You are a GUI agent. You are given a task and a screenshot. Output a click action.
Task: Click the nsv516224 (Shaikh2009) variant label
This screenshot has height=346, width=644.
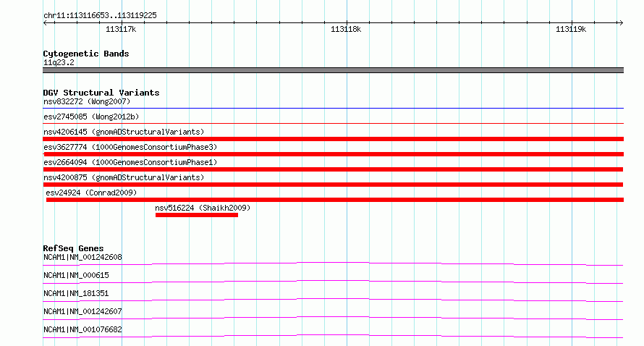(x=203, y=208)
